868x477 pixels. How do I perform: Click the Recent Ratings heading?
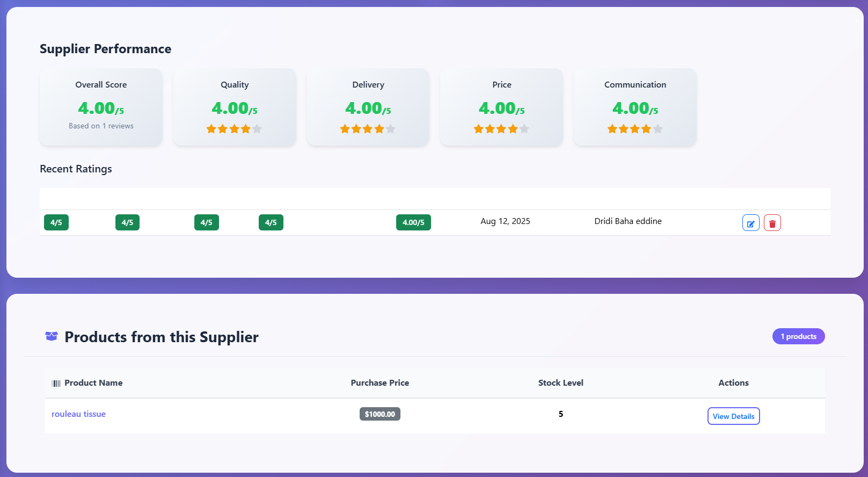pyautogui.click(x=76, y=169)
